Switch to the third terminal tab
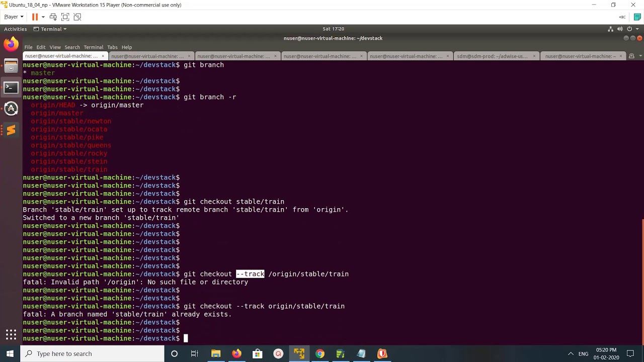This screenshot has width=644, height=362. point(237,56)
